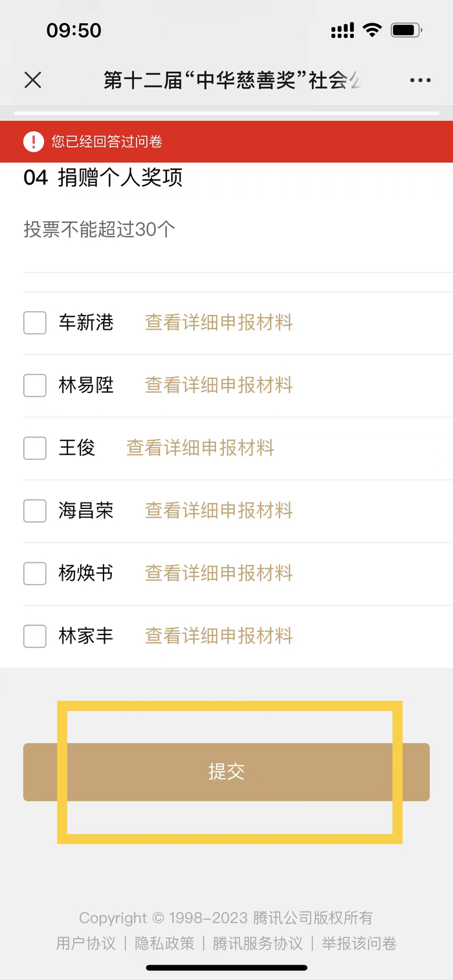The height and width of the screenshot is (980, 453).
Task: Open the 用户协议 footer link
Action: pos(86,943)
